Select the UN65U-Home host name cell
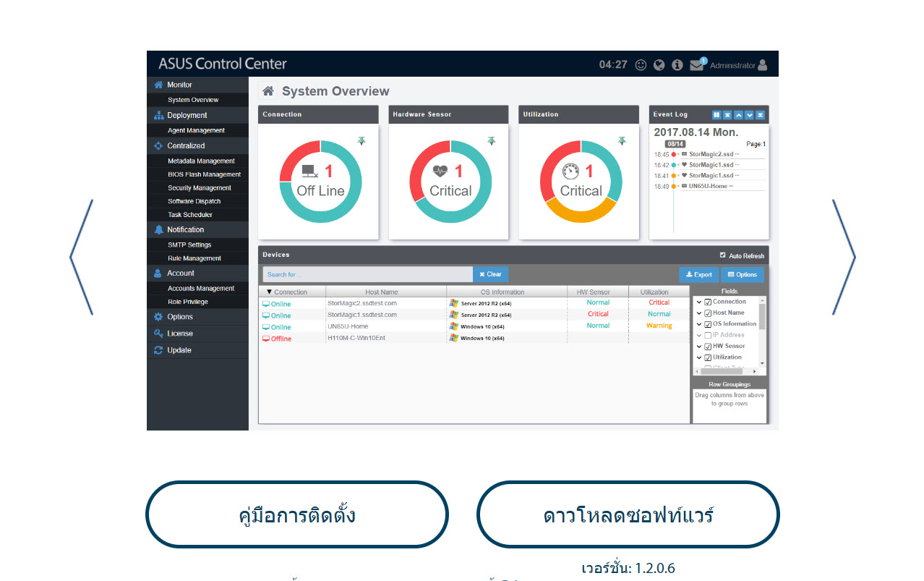The image size is (924, 581). [x=385, y=326]
